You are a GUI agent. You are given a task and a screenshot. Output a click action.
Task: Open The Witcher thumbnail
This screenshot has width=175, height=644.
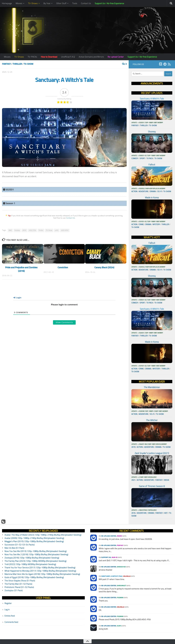[x=152, y=432]
